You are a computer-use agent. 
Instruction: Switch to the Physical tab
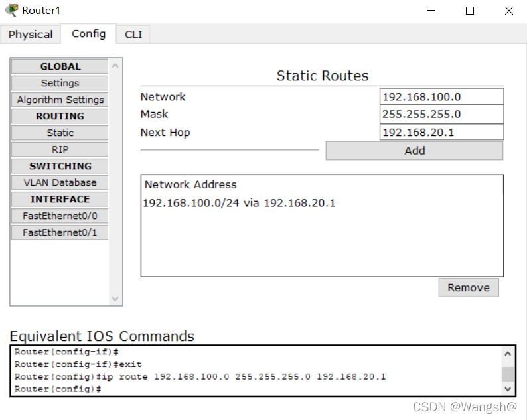click(x=31, y=35)
